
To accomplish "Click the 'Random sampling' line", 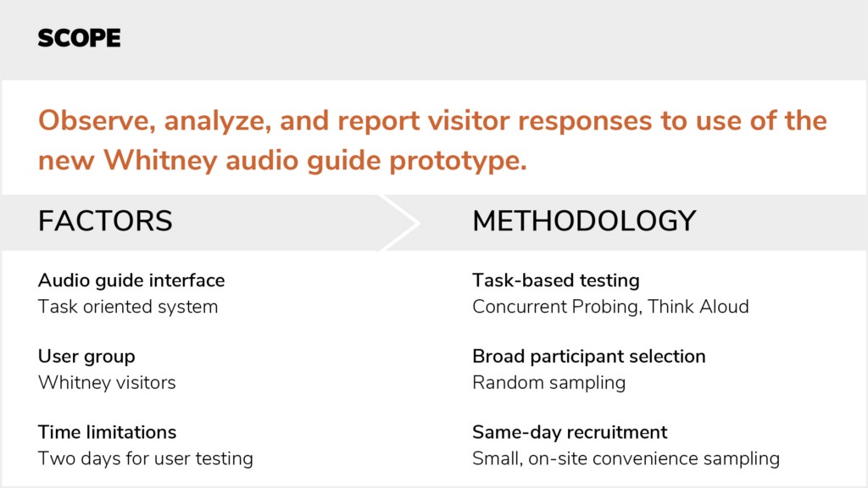I will click(x=549, y=383).
